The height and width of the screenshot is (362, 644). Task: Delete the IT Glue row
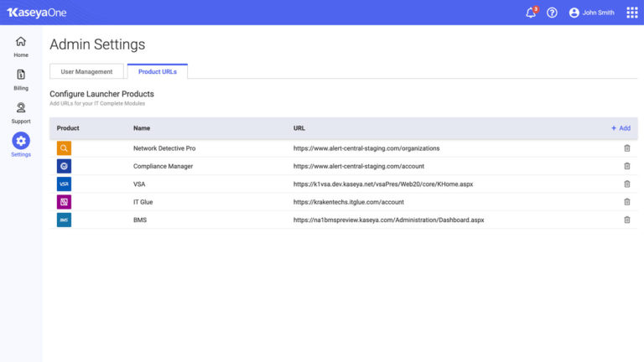626,202
